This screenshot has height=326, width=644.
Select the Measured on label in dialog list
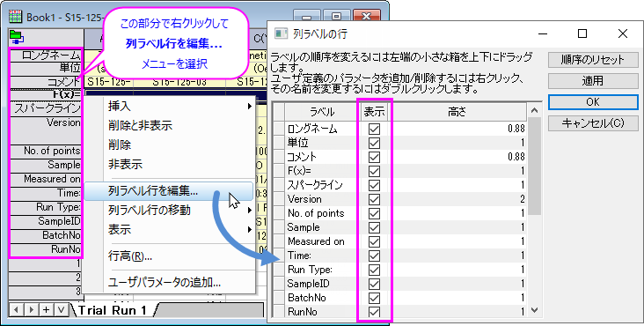click(316, 241)
